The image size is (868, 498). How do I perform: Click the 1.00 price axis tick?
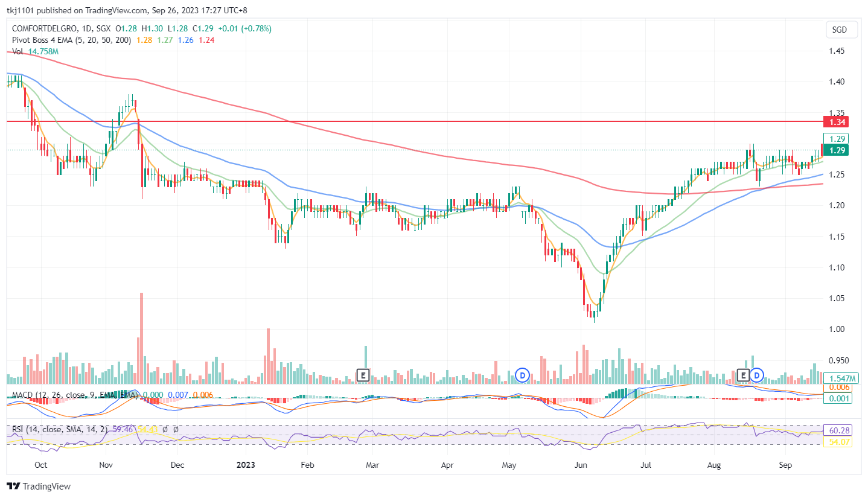pyautogui.click(x=837, y=329)
